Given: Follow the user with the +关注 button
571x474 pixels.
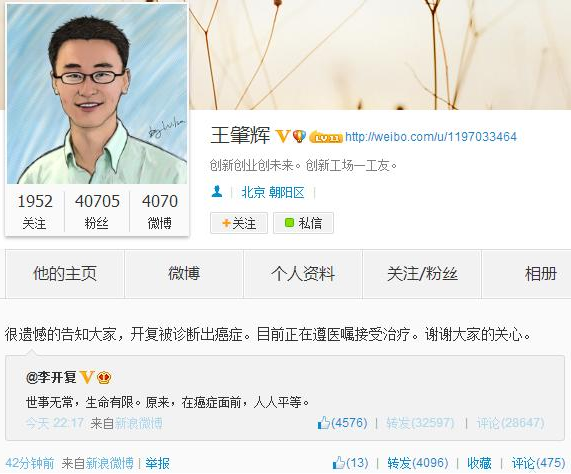Looking at the screenshot, I should coord(239,223).
